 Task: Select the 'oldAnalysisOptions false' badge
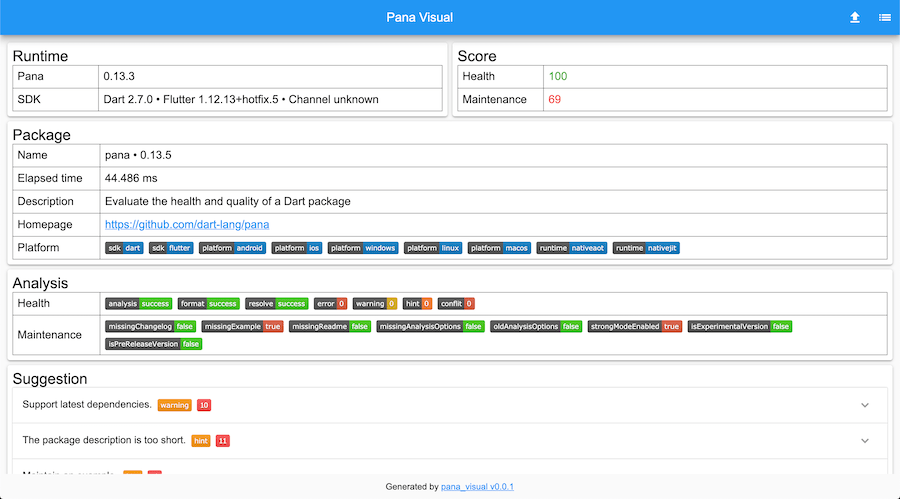point(536,327)
